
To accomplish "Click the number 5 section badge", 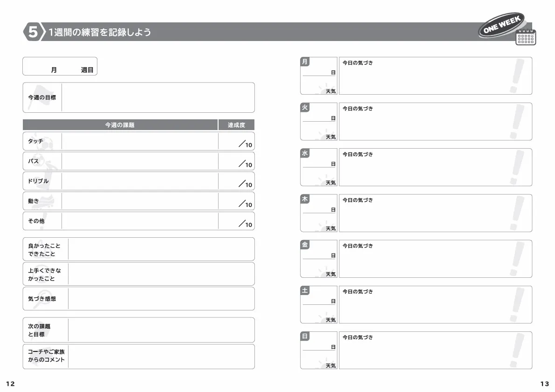I will 33,32.
